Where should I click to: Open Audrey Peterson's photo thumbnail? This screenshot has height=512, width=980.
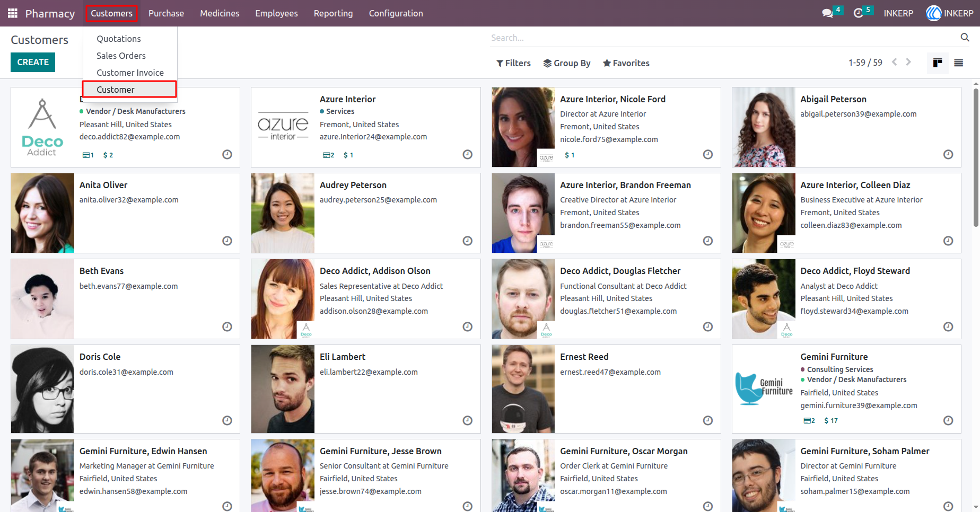(283, 213)
